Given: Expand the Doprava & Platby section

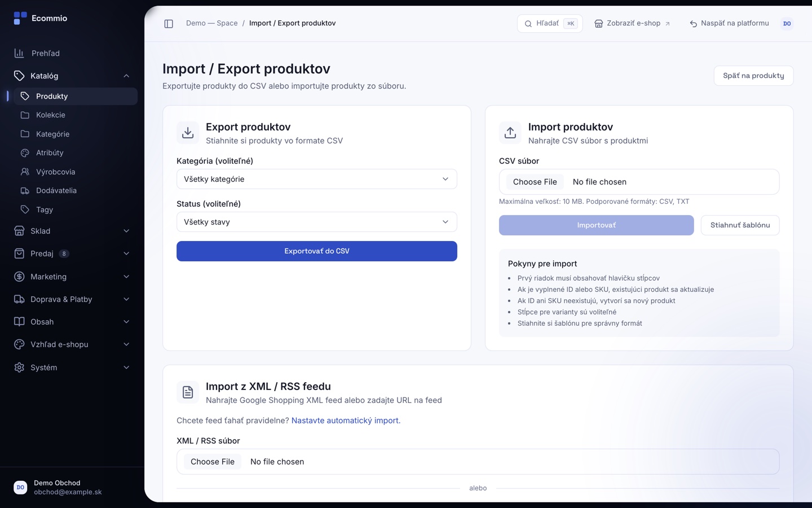Looking at the screenshot, I should tap(72, 299).
